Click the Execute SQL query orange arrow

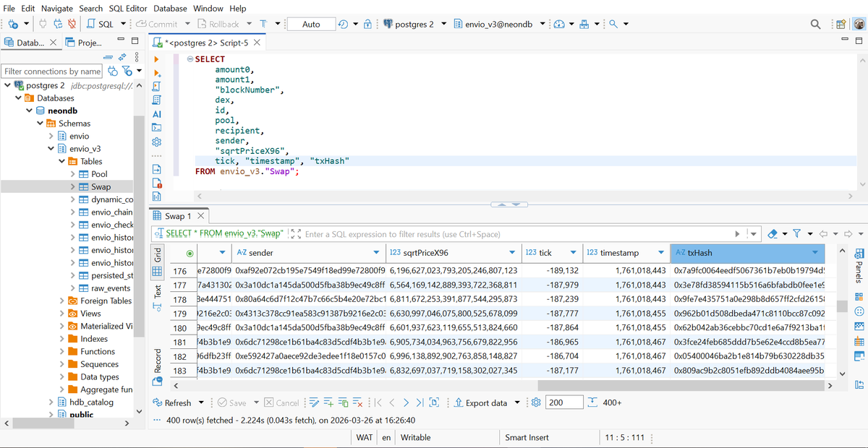tap(157, 59)
